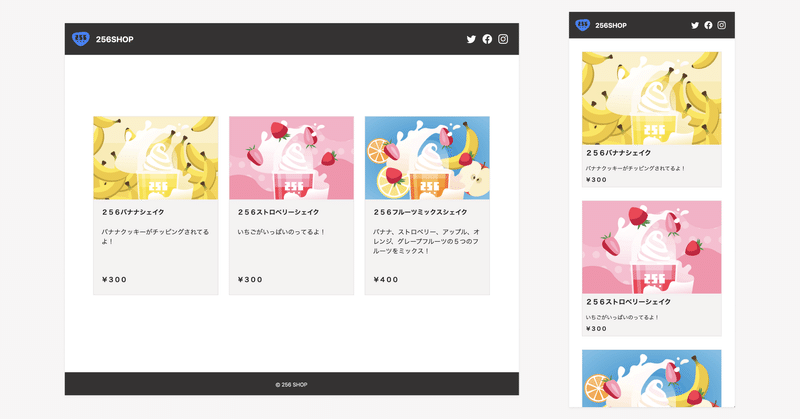Click mobile title '256バナナシェイク'
This screenshot has height=419, width=800.
click(x=618, y=153)
